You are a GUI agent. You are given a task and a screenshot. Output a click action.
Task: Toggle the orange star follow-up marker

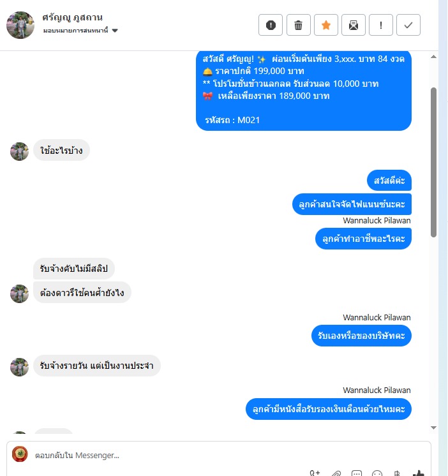[x=326, y=25]
